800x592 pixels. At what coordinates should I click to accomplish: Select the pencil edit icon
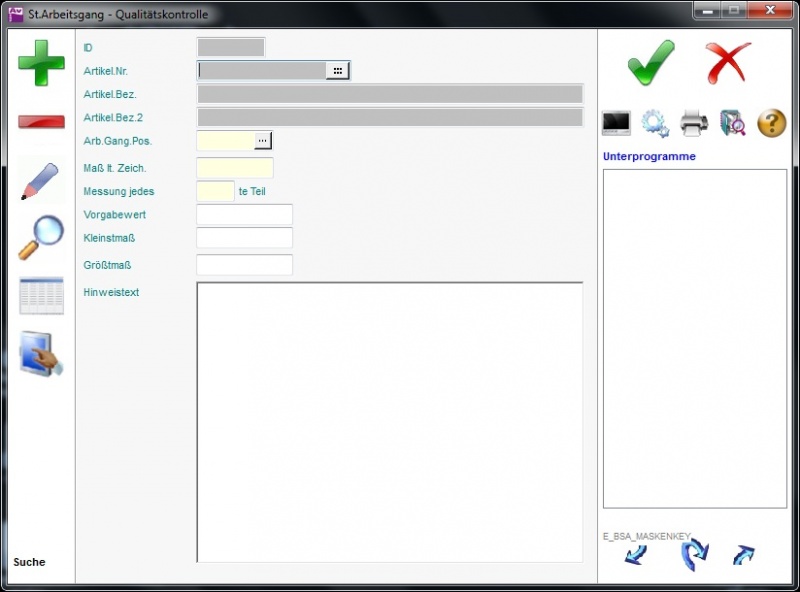click(40, 181)
